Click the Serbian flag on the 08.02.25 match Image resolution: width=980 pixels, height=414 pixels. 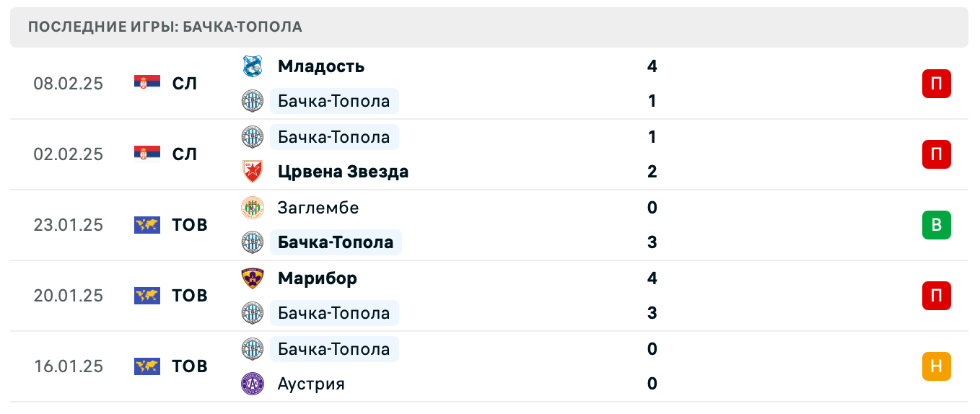pos(147,83)
